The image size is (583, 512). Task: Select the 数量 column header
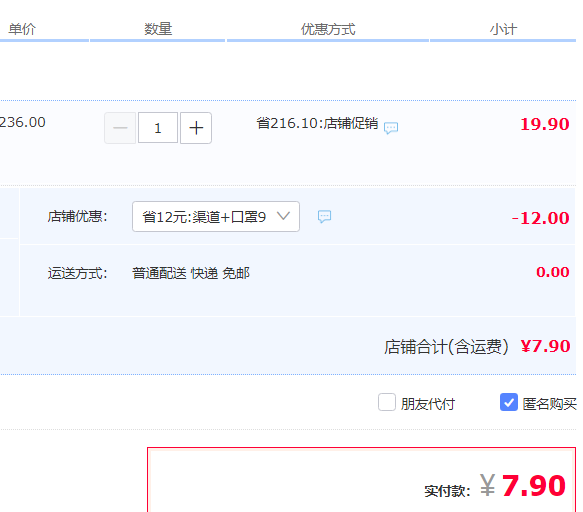click(158, 29)
